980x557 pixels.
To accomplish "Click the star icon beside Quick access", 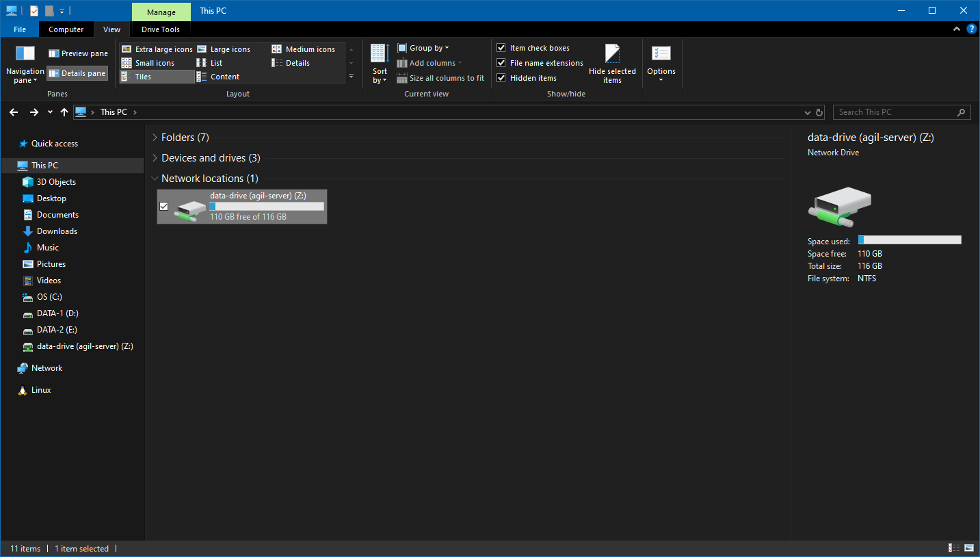I will (23, 144).
